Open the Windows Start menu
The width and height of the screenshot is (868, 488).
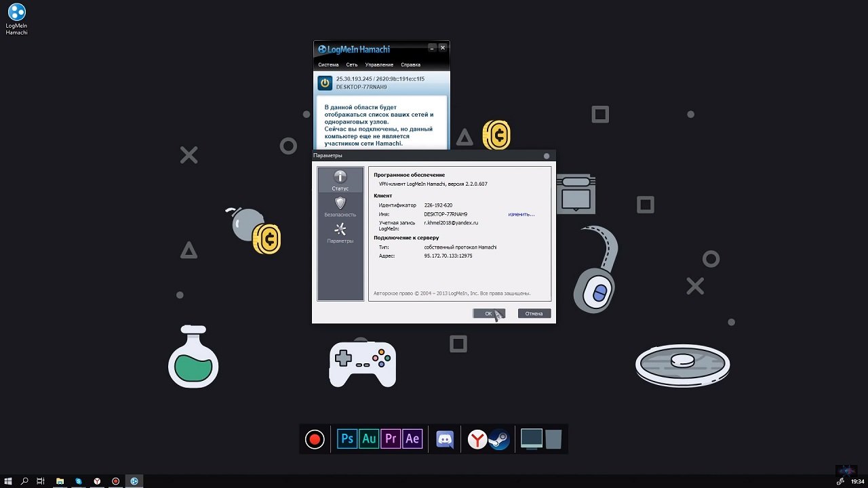(8, 481)
